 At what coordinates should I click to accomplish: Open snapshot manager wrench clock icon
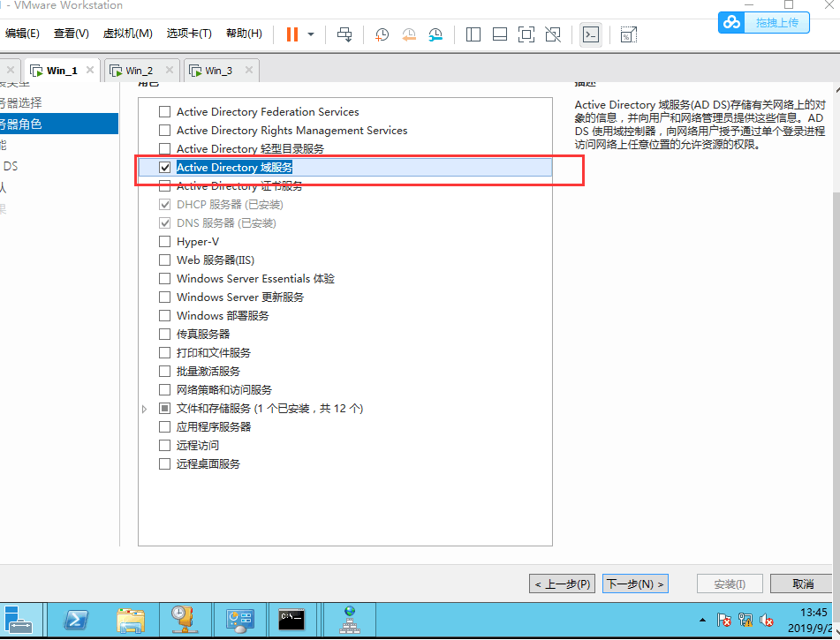point(435,34)
